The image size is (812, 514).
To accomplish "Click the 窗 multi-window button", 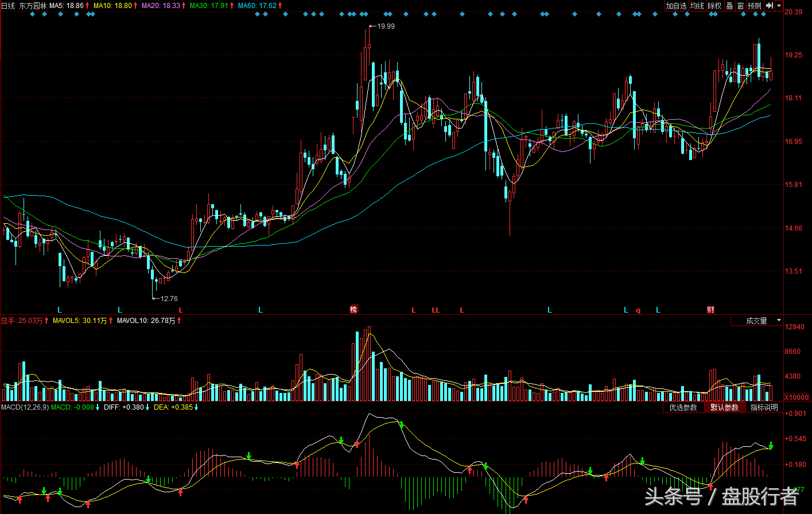I will click(x=741, y=6).
